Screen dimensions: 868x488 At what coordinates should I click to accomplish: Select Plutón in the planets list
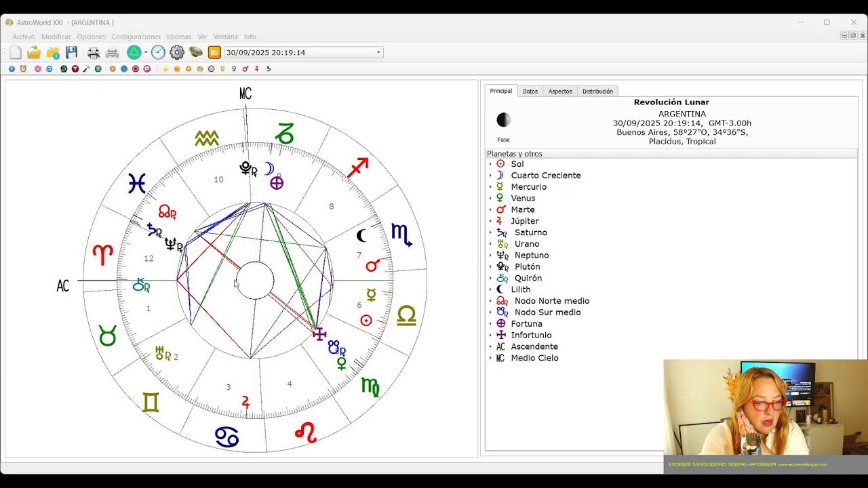(527, 267)
